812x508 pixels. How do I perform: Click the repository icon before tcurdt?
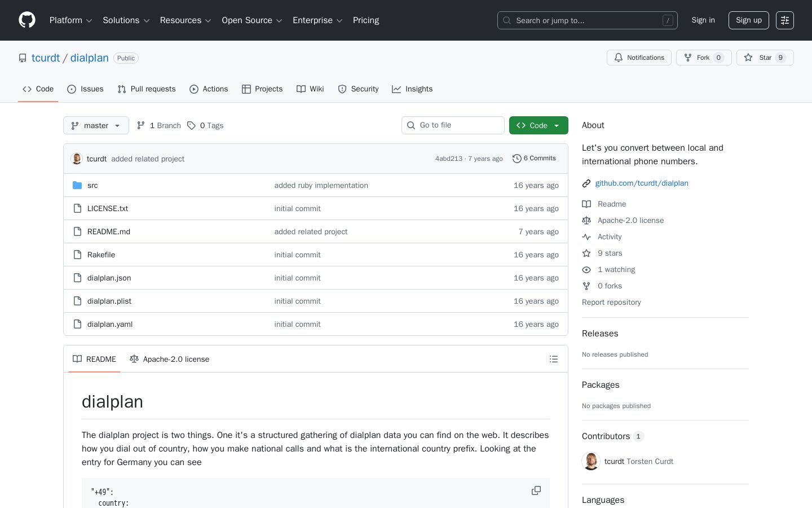pyautogui.click(x=23, y=58)
